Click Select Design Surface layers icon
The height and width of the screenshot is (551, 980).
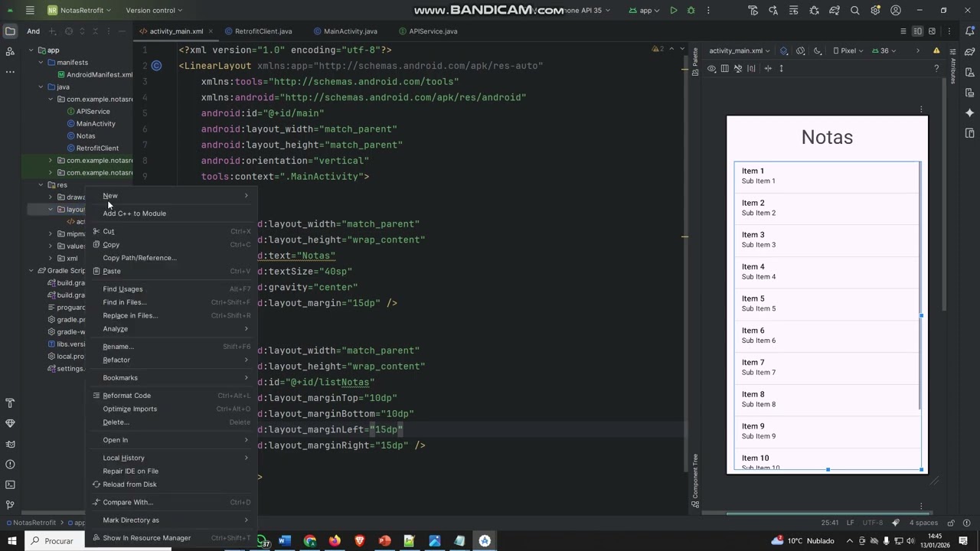[x=783, y=51]
